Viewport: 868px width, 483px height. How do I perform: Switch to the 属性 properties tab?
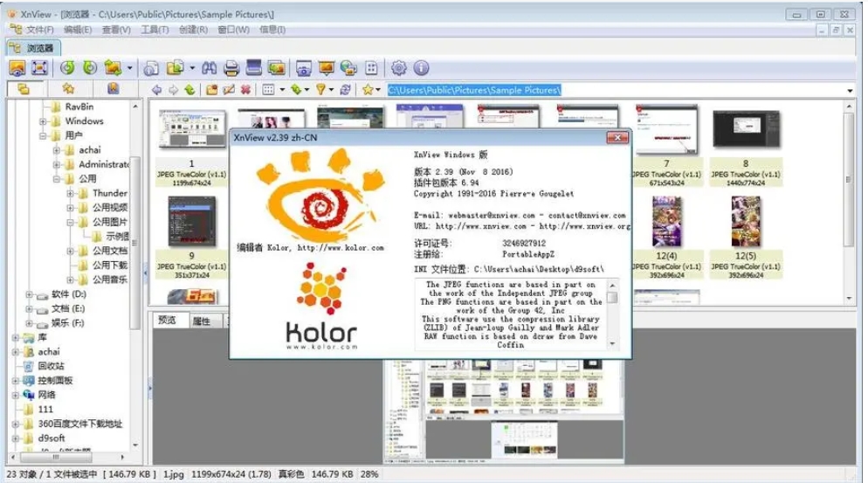coord(202,321)
